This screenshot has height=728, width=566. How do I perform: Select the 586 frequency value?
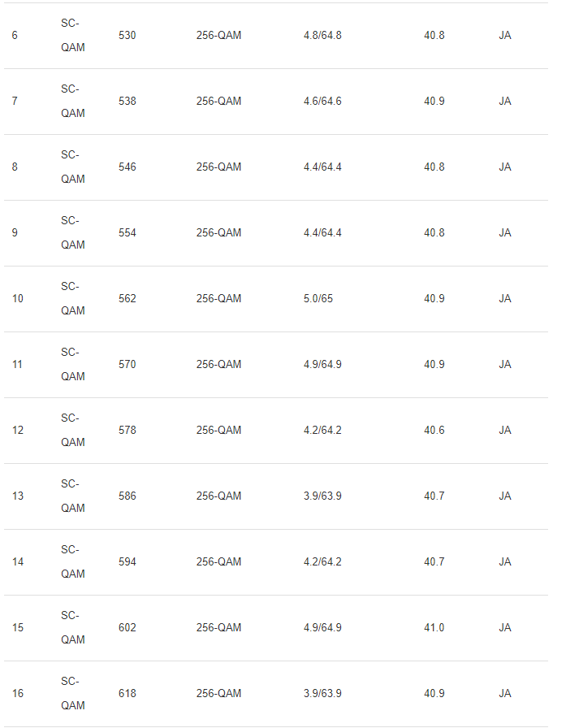pos(127,496)
